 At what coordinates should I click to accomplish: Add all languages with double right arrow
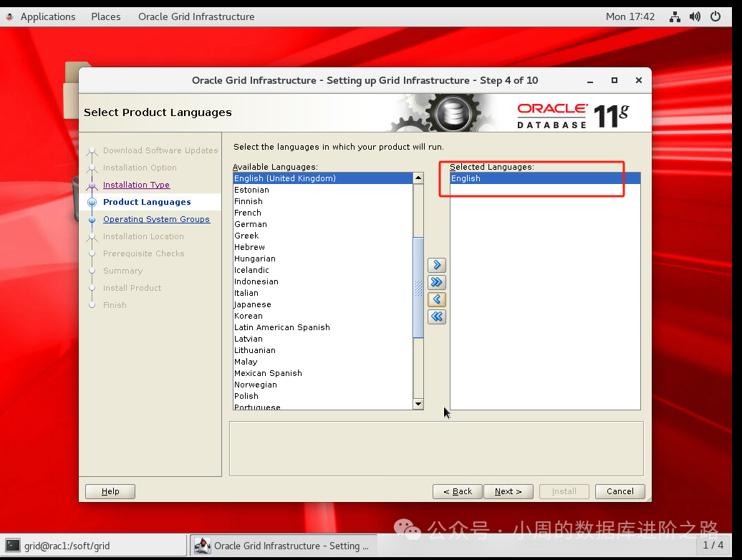437,282
